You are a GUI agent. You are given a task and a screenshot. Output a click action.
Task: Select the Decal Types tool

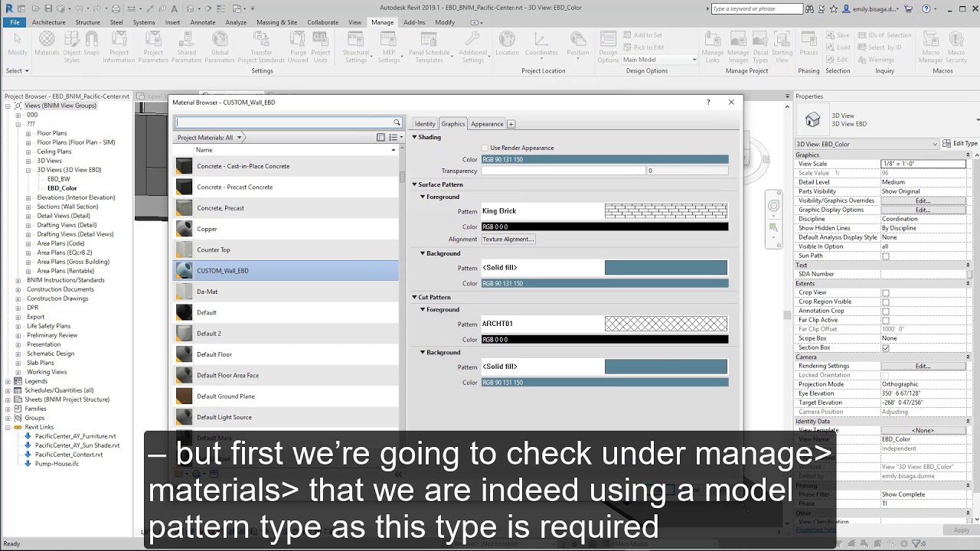pos(760,40)
